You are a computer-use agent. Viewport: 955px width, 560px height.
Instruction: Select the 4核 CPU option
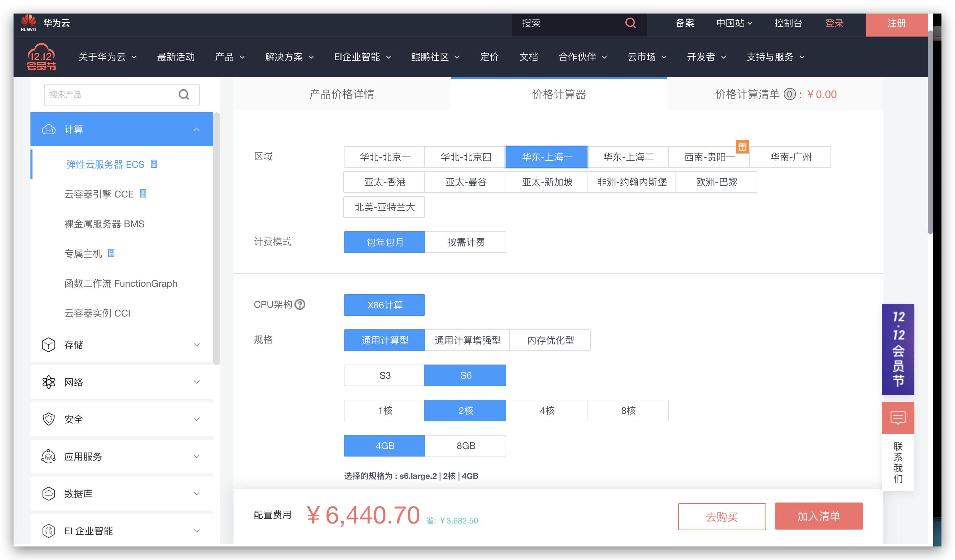click(x=547, y=410)
